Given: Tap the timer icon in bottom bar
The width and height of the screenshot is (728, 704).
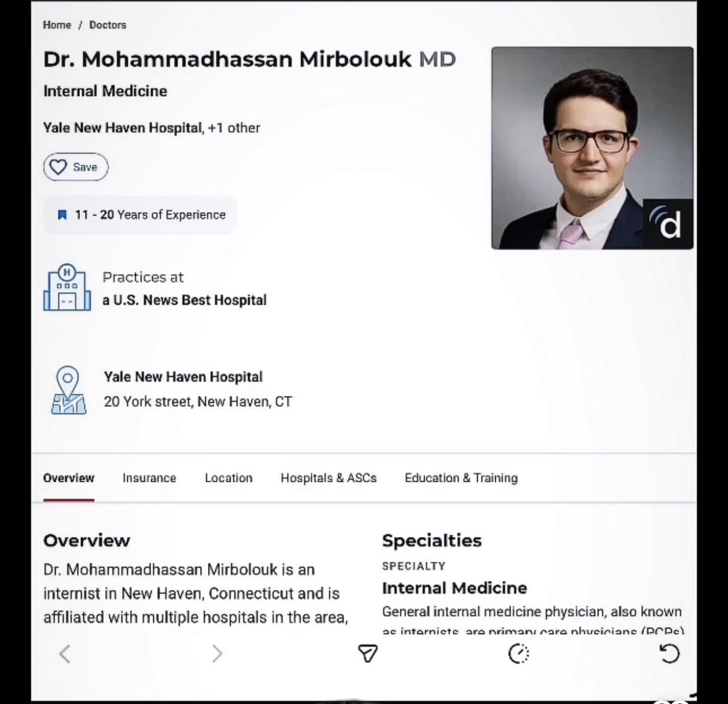Looking at the screenshot, I should tap(518, 654).
